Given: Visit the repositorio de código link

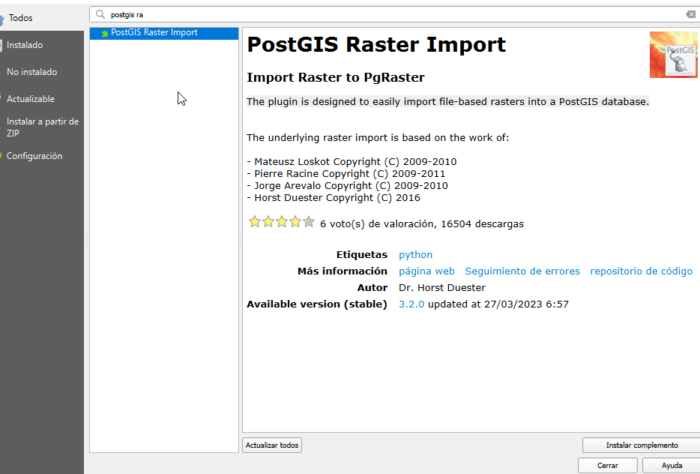Looking at the screenshot, I should [x=640, y=271].
